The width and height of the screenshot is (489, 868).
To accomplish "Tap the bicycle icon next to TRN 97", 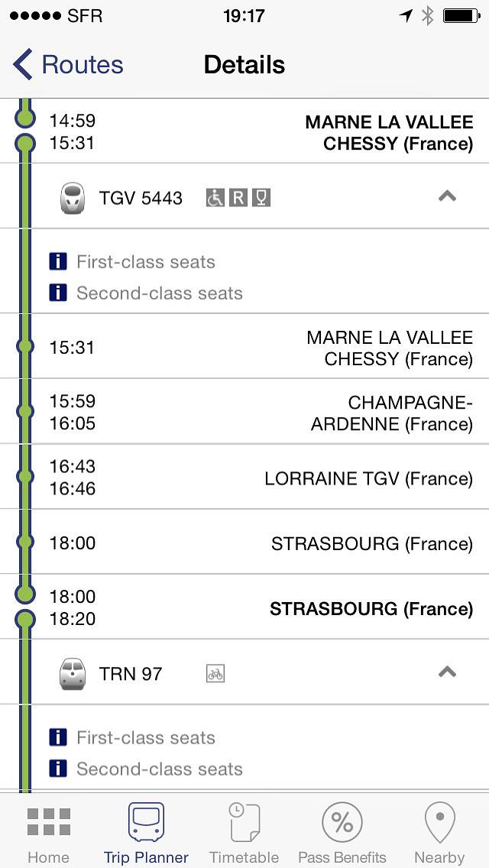I will pos(215,674).
